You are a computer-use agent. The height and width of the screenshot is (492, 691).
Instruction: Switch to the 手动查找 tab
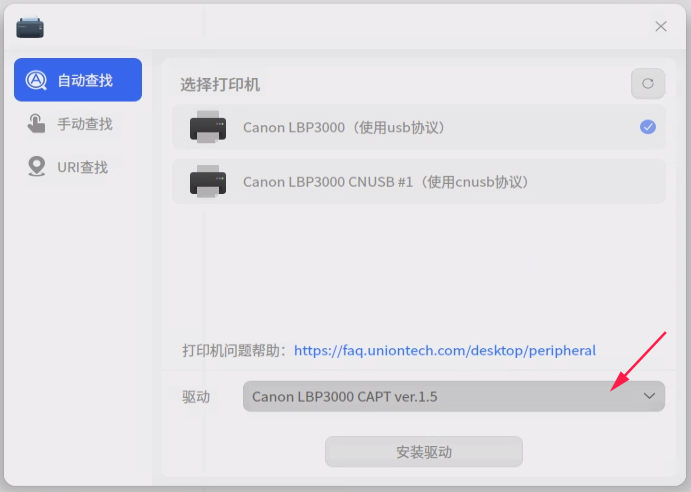(x=78, y=123)
